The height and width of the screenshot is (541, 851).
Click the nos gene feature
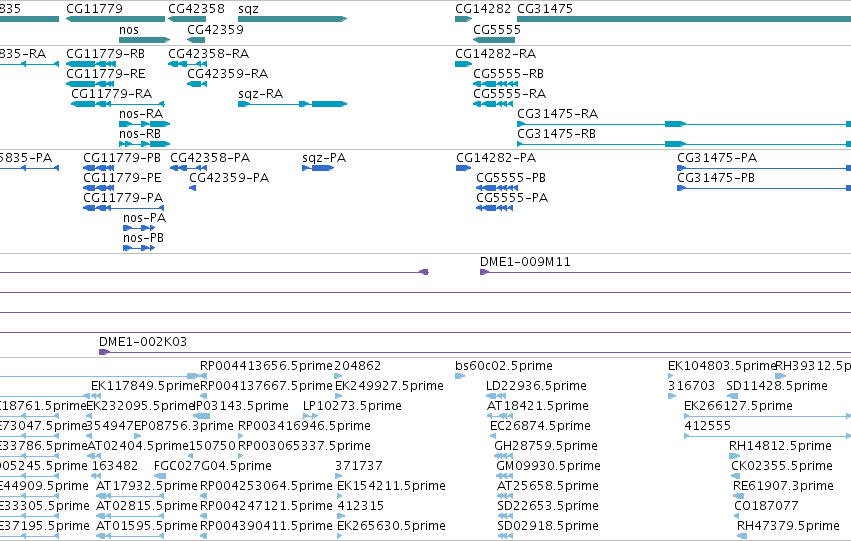tap(144, 40)
